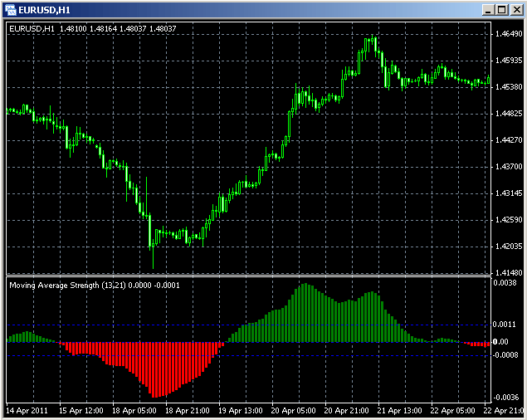This screenshot has height=420, width=527.
Task: Click the 22 Apr 05:00 time label
Action: point(453,411)
